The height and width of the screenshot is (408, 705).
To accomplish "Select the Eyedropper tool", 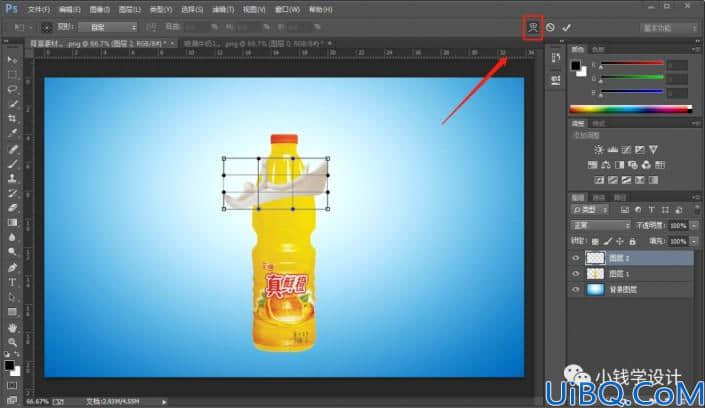I will [x=12, y=134].
